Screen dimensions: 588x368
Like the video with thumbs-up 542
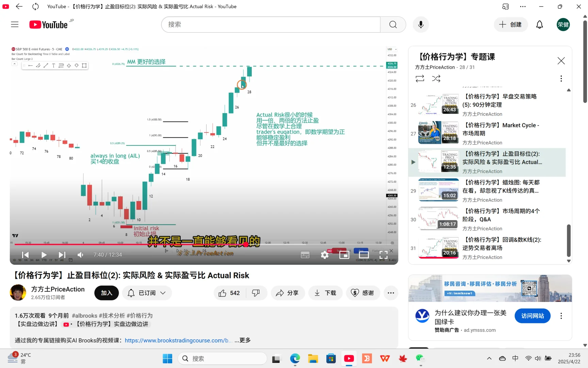point(229,293)
